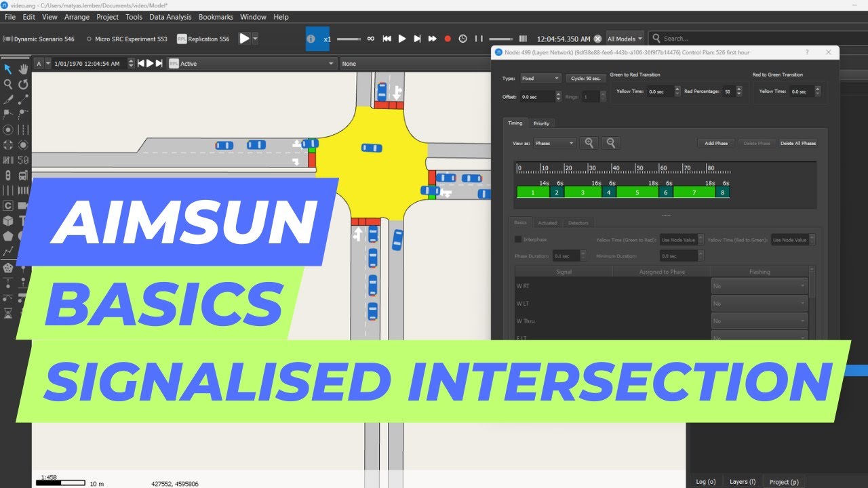
Task: Increase the Red Percentage stepper
Action: tap(738, 88)
